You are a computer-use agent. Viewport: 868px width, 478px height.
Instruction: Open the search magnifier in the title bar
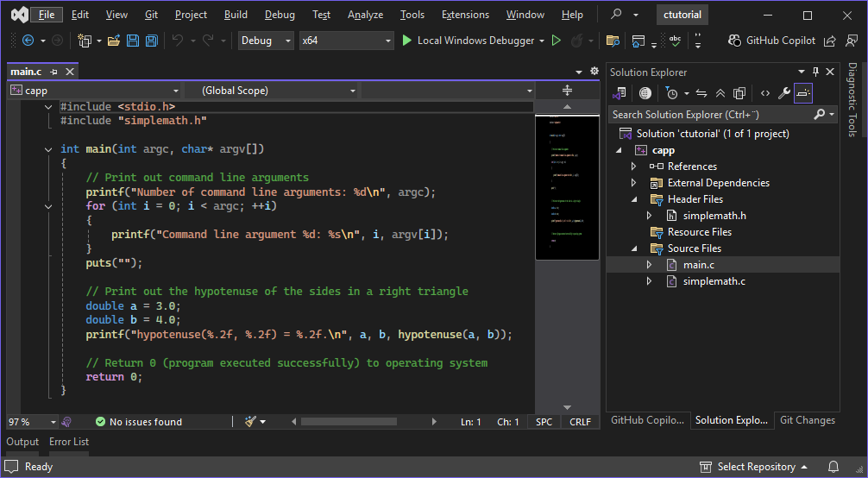point(616,15)
